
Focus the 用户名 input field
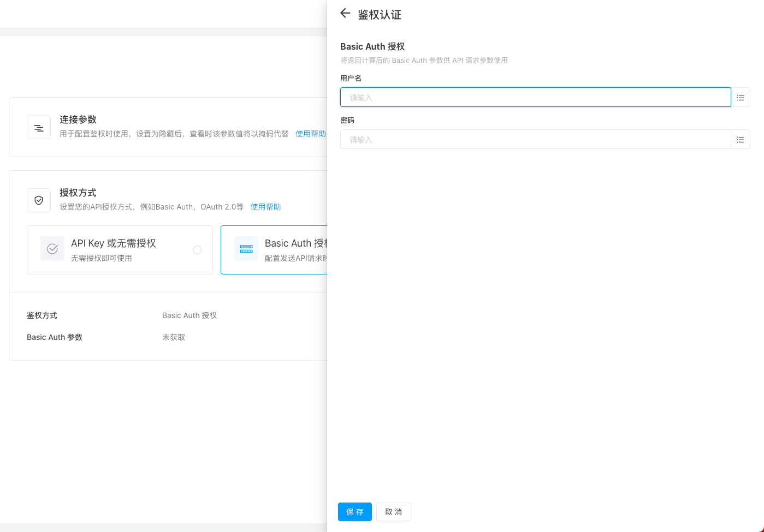[x=535, y=98]
